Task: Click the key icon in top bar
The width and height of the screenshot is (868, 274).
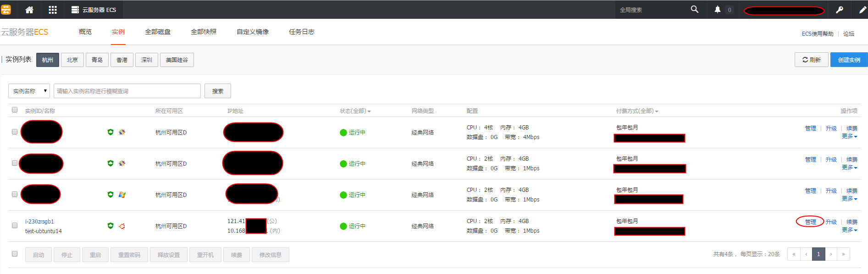Action: pos(839,10)
